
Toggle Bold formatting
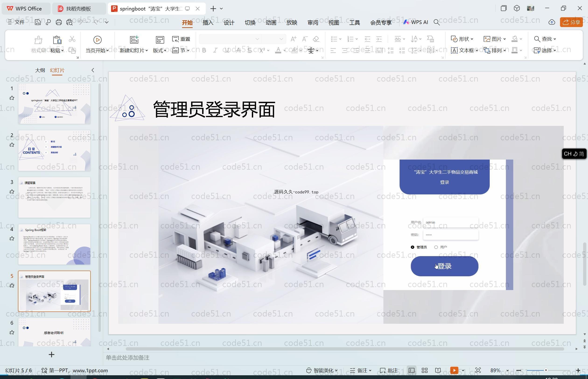pyautogui.click(x=204, y=50)
